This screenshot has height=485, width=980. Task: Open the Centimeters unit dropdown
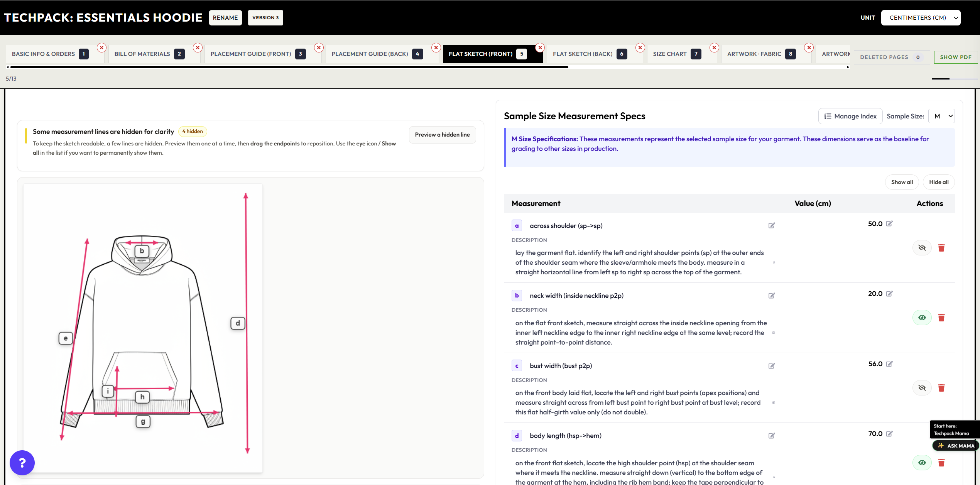tap(921, 18)
